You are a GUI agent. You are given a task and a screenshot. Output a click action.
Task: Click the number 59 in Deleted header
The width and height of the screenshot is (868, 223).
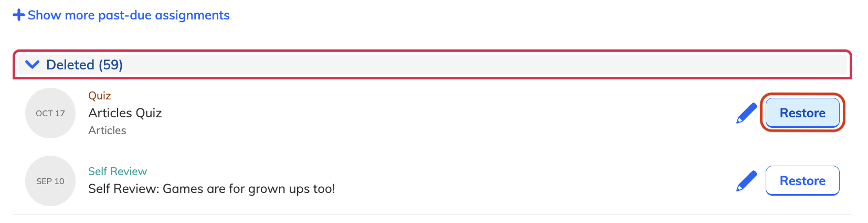111,65
